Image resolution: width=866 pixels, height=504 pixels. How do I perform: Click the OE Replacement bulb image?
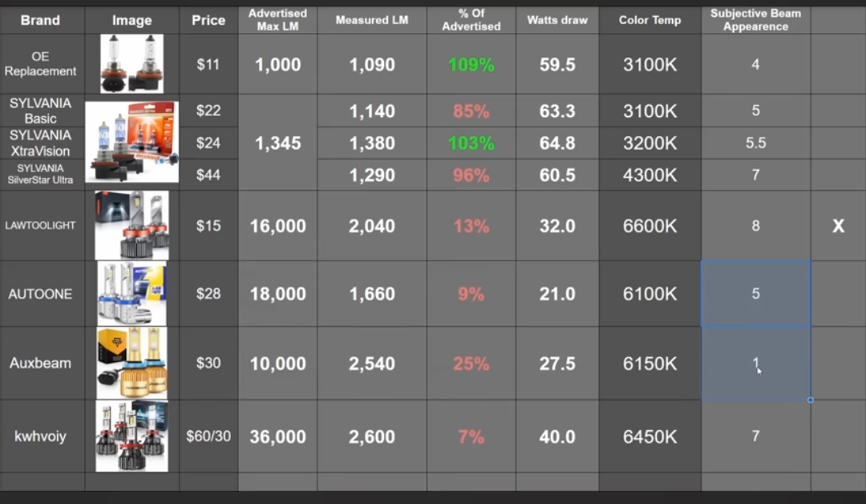(132, 64)
